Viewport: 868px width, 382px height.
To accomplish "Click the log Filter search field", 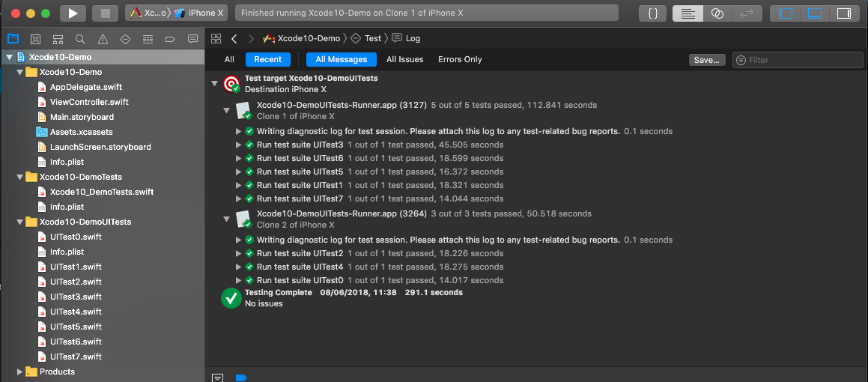I will pyautogui.click(x=801, y=60).
